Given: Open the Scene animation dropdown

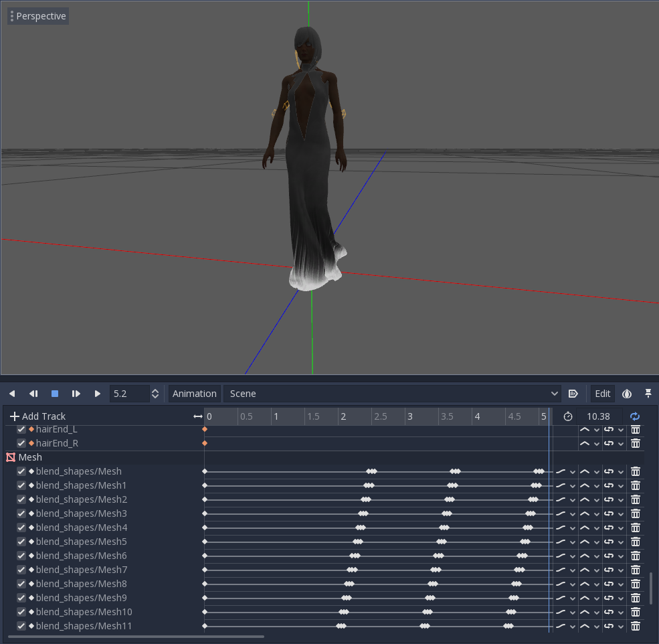Looking at the screenshot, I should pyautogui.click(x=392, y=394).
